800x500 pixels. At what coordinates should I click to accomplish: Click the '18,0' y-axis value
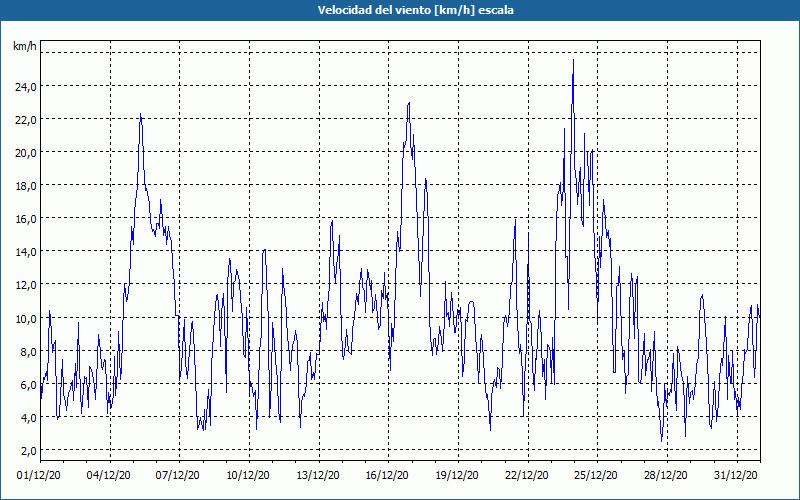click(x=26, y=186)
